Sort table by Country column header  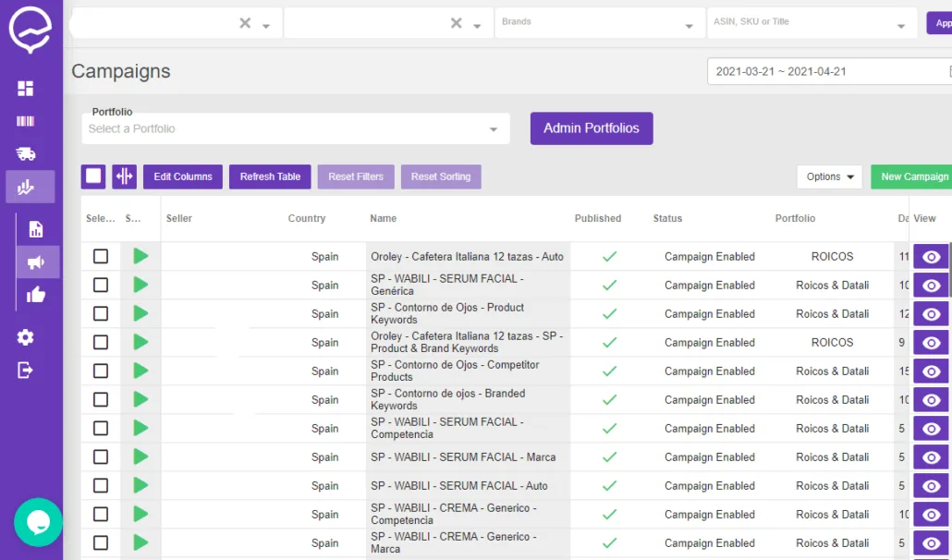point(307,218)
